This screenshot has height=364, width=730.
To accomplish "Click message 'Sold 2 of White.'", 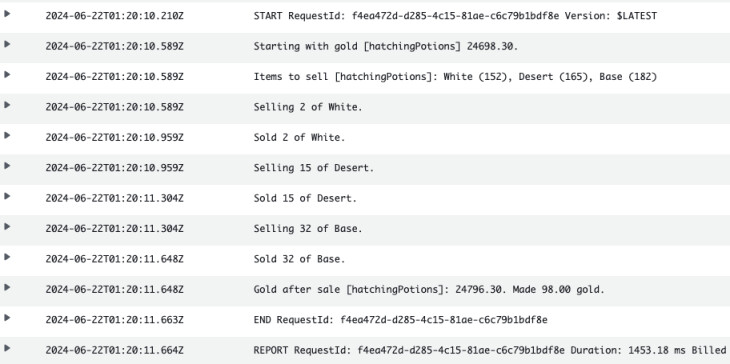I will pyautogui.click(x=299, y=138).
